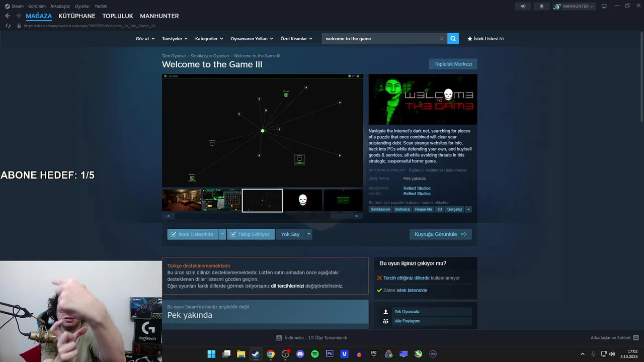Open File Explorer from taskbar

241,354
